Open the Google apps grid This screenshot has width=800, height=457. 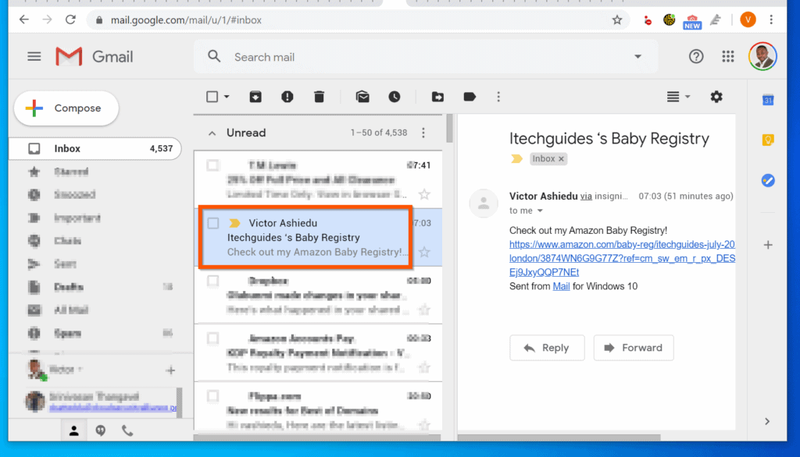click(728, 57)
